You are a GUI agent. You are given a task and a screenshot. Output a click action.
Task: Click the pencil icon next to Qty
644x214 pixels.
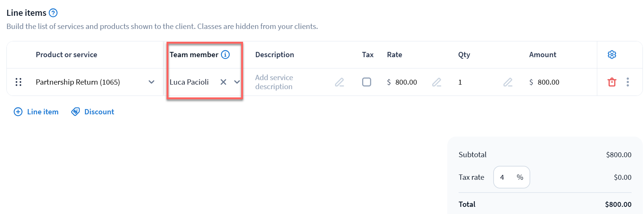[508, 82]
